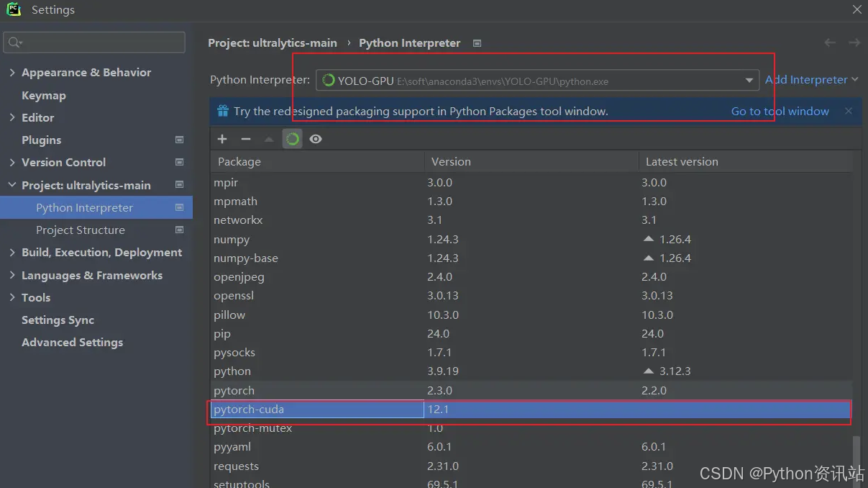
Task: Click the upgrade arrow beside numpy 1.26.4
Action: [x=649, y=239]
